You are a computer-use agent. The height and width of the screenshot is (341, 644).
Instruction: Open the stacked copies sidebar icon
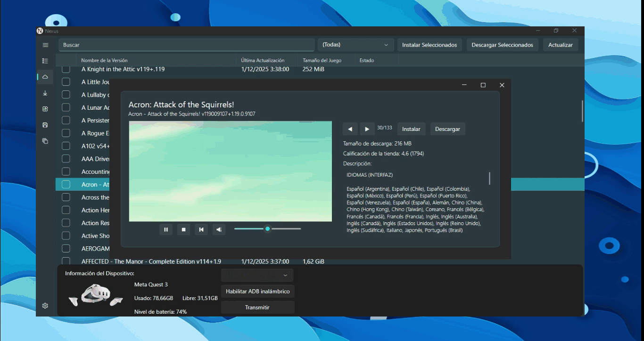point(45,141)
